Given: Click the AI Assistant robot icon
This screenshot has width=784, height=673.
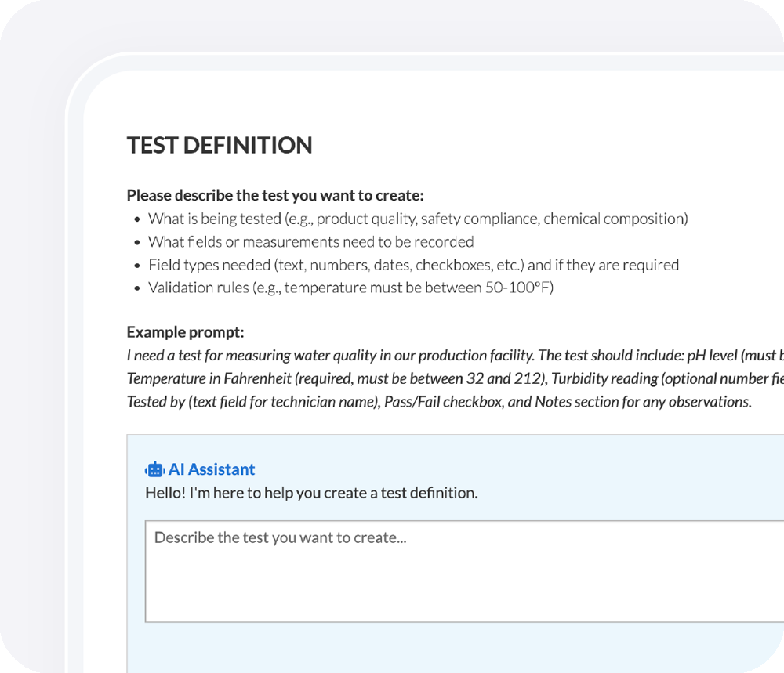Looking at the screenshot, I should 155,470.
